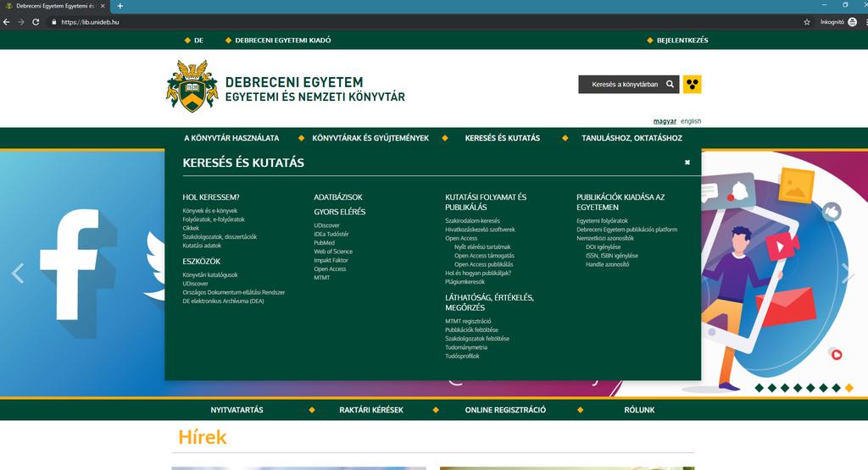Open Könyvtári katalógusok link
This screenshot has height=470, width=868.
click(x=210, y=275)
